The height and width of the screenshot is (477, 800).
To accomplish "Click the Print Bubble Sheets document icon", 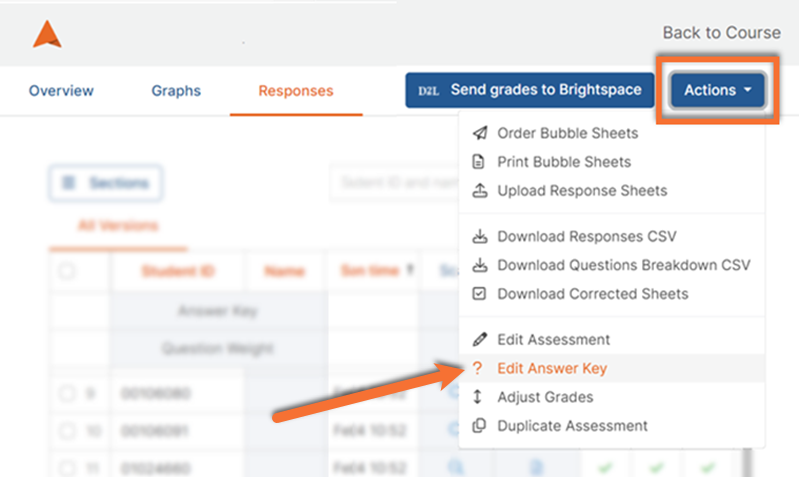I will (x=480, y=162).
